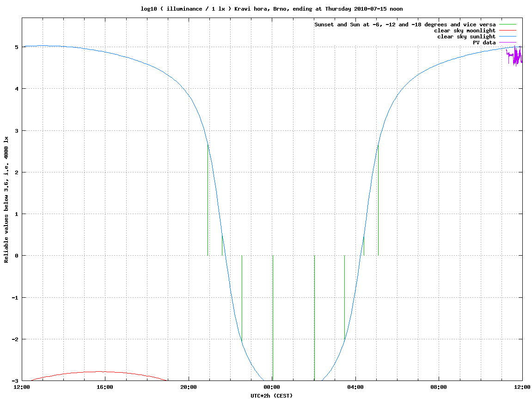Image resolution: width=532 pixels, height=399 pixels.
Task: Click the green legend line sample
Action: click(x=508, y=25)
